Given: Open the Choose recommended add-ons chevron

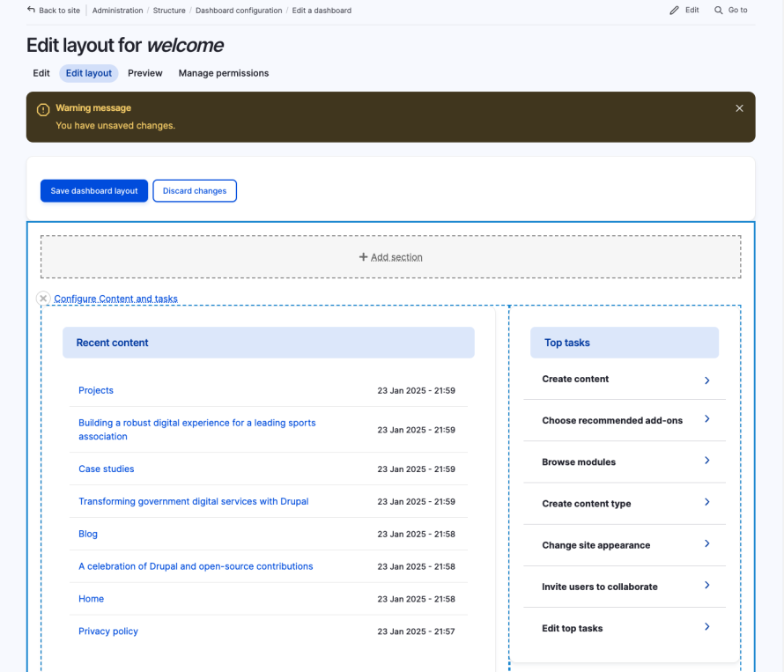Looking at the screenshot, I should [707, 419].
